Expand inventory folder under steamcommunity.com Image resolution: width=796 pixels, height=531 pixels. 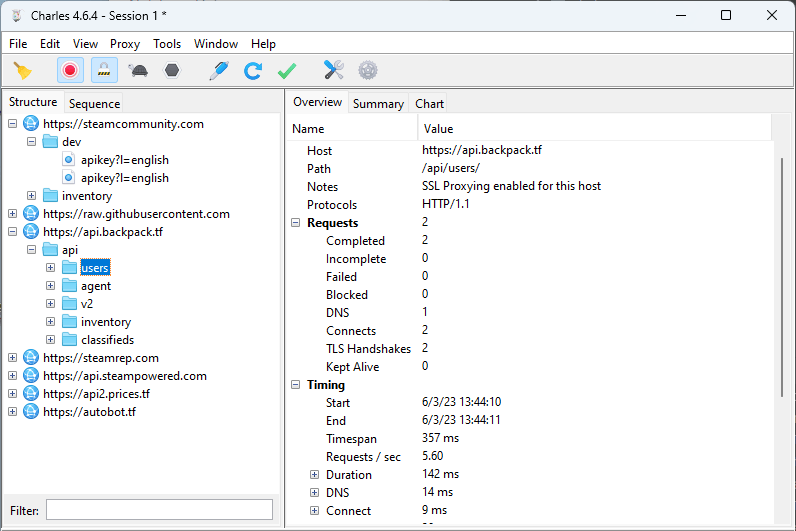pos(31,195)
